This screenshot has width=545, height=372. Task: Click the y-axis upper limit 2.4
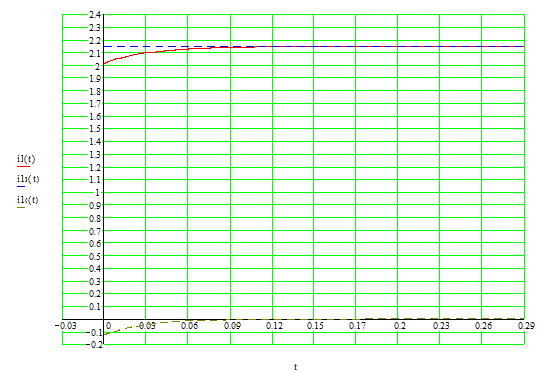click(x=95, y=15)
